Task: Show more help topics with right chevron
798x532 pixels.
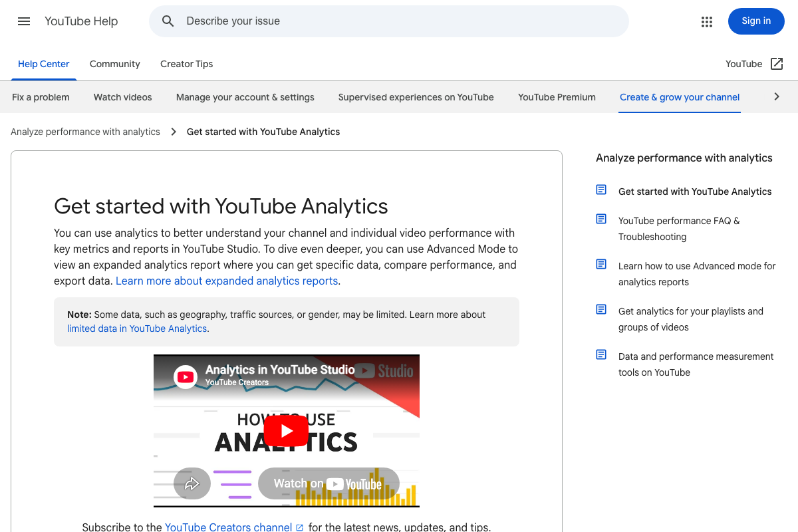Action: (x=776, y=97)
